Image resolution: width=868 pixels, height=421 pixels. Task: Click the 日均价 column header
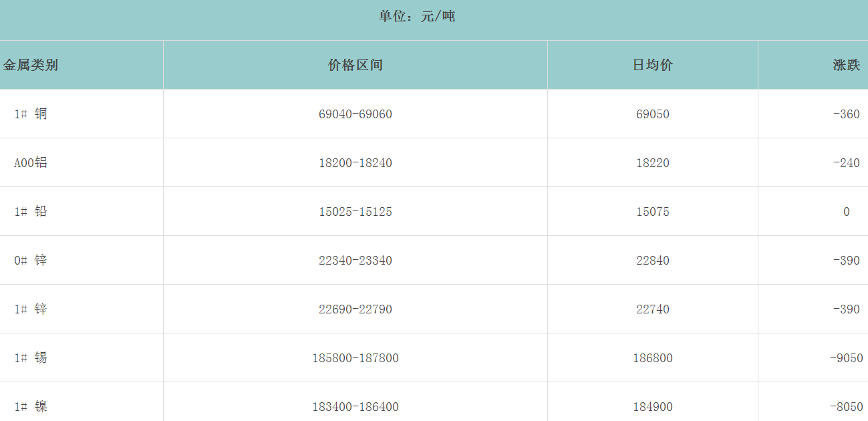(x=653, y=65)
